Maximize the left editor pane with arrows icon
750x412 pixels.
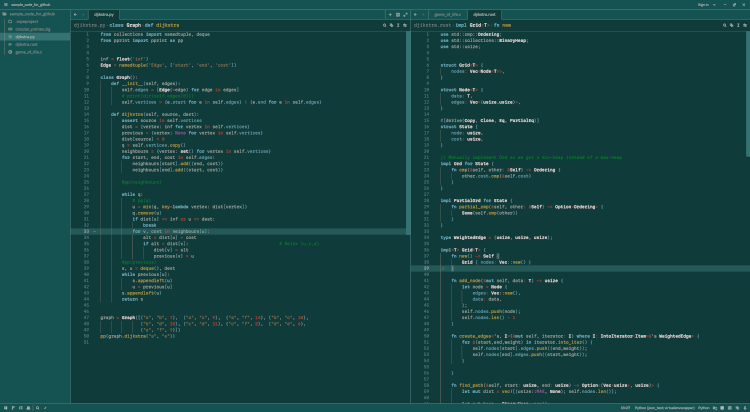pyautogui.click(x=405, y=15)
